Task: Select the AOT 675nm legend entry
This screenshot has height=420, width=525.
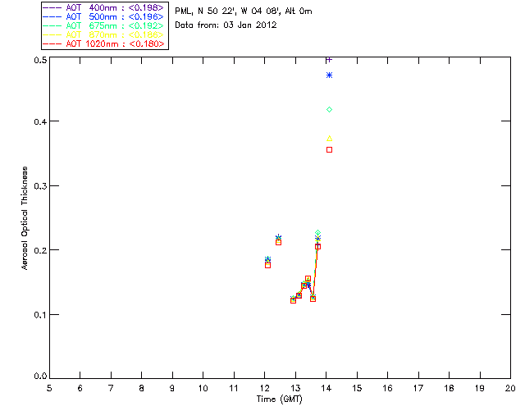Action: (103, 25)
